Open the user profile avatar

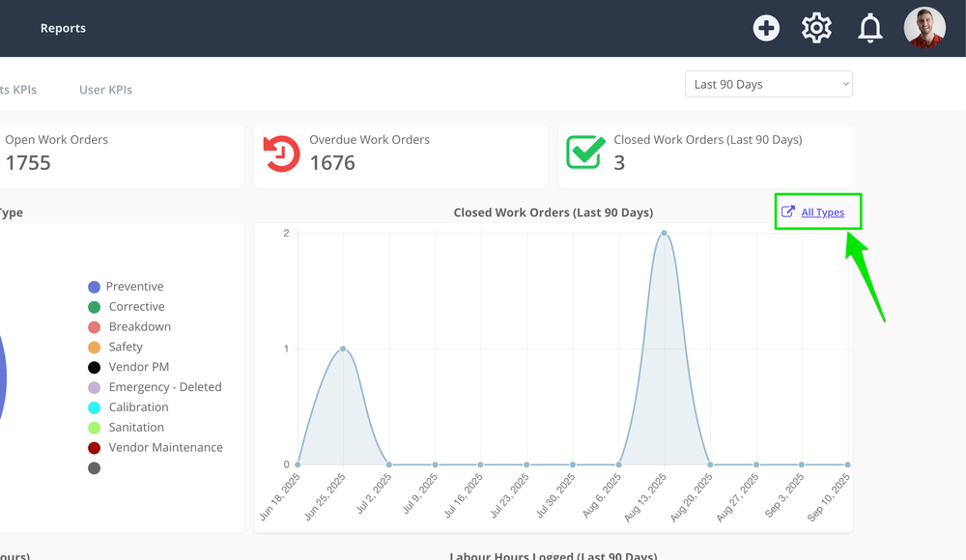coord(924,28)
